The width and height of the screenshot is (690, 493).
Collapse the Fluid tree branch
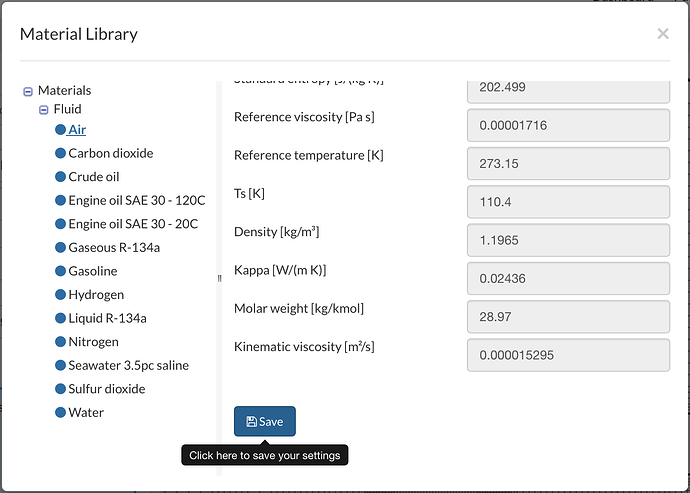point(44,110)
